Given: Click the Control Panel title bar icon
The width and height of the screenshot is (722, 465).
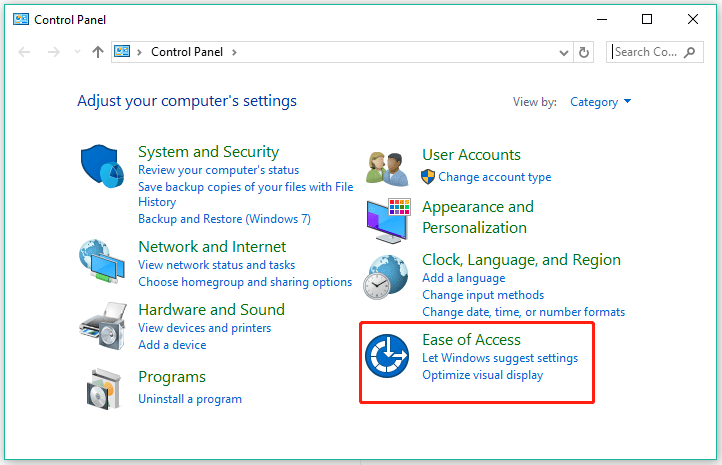Looking at the screenshot, I should [21, 19].
